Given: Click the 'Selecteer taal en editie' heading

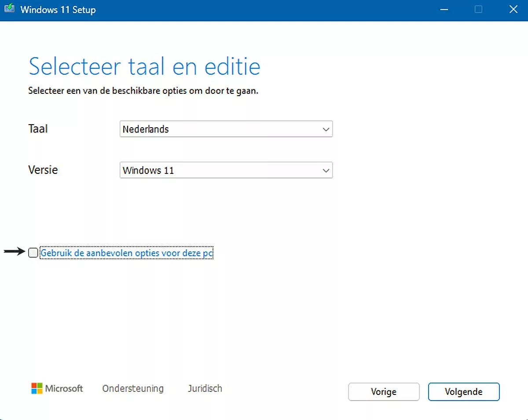Looking at the screenshot, I should pyautogui.click(x=144, y=66).
